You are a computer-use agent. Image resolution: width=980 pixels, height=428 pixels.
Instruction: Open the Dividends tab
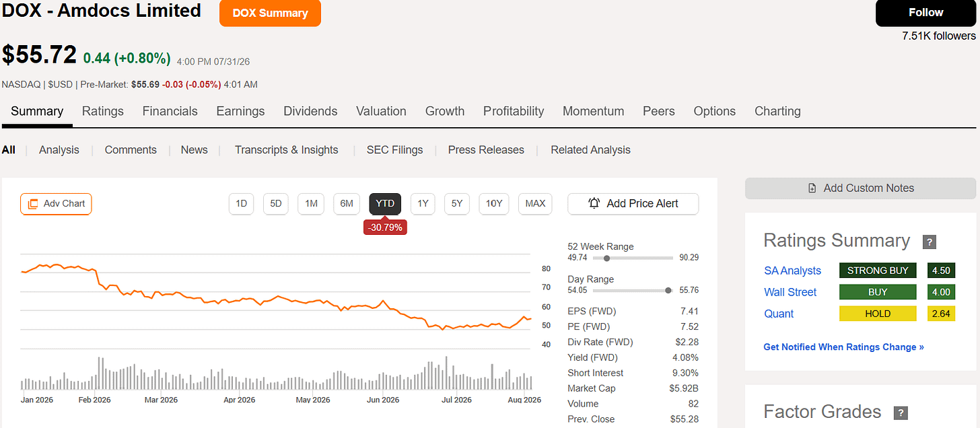point(310,111)
